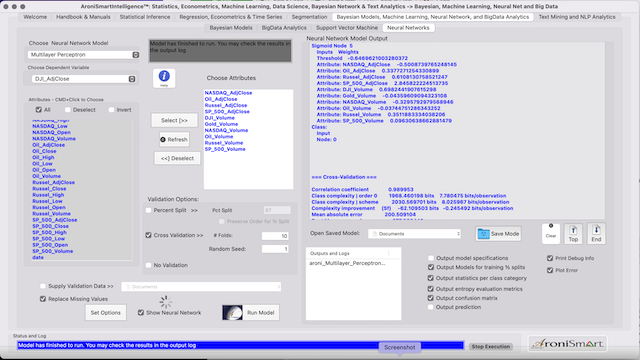Enable Supply Validation Data checkbox

[43, 286]
